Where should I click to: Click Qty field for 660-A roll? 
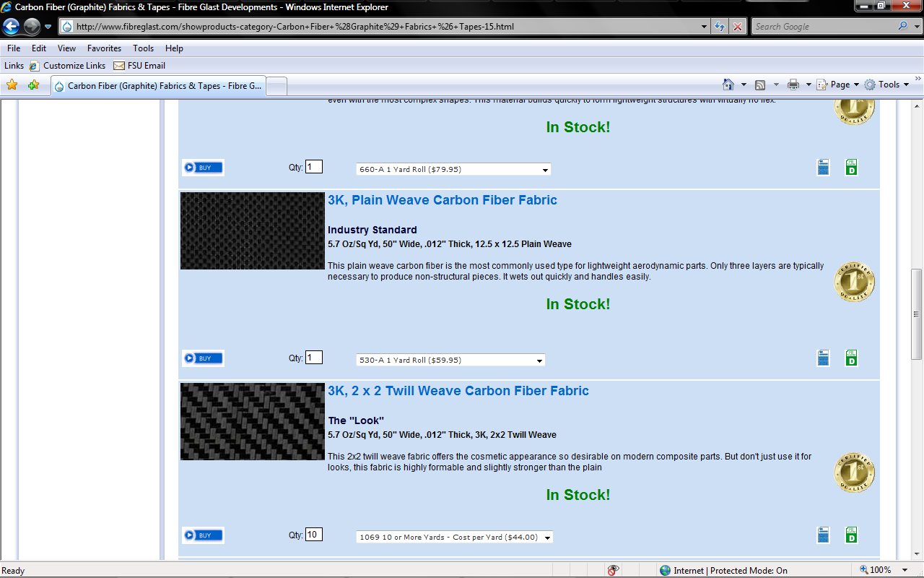314,167
